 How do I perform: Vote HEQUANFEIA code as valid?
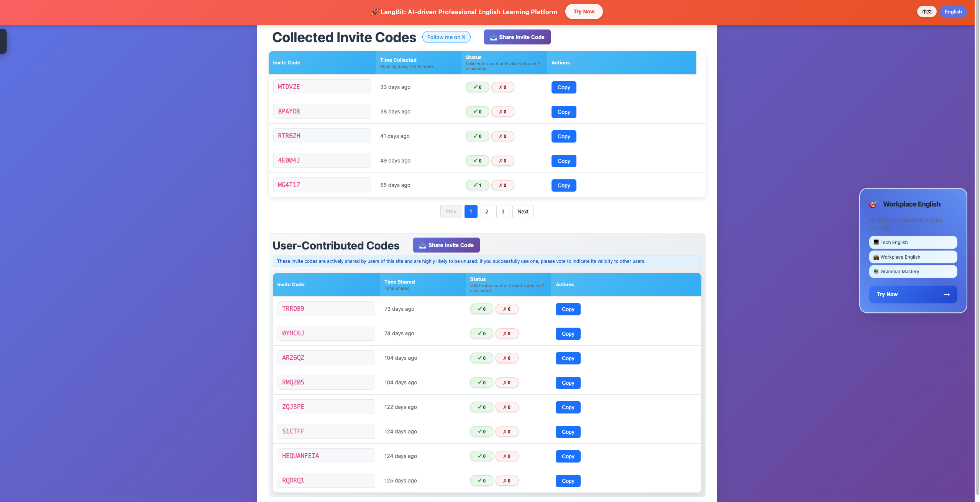481,456
